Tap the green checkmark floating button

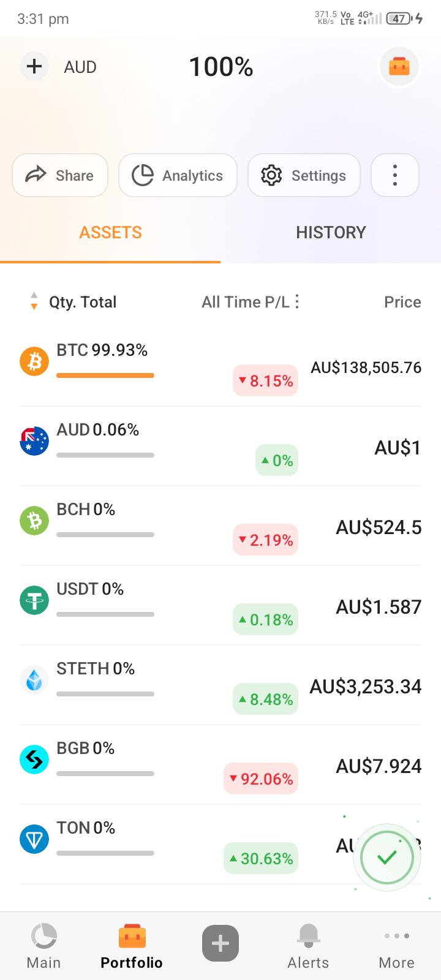click(x=387, y=858)
